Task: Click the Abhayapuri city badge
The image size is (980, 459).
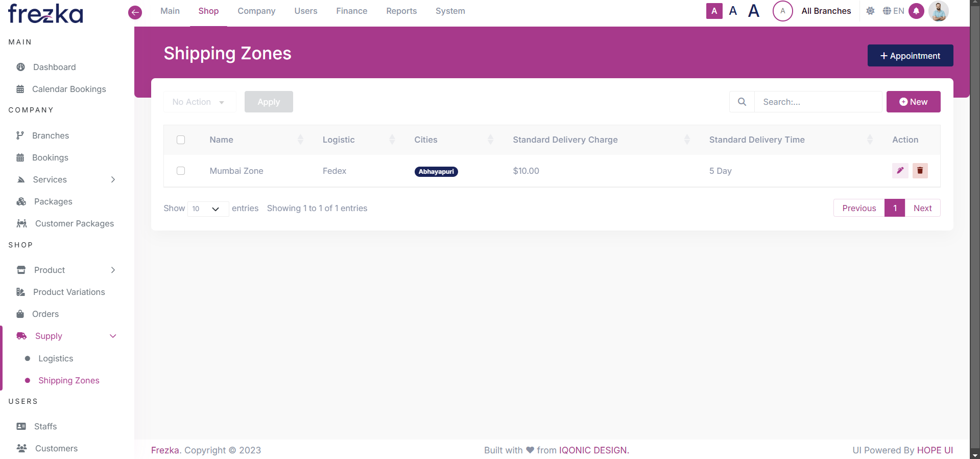Action: tap(436, 172)
